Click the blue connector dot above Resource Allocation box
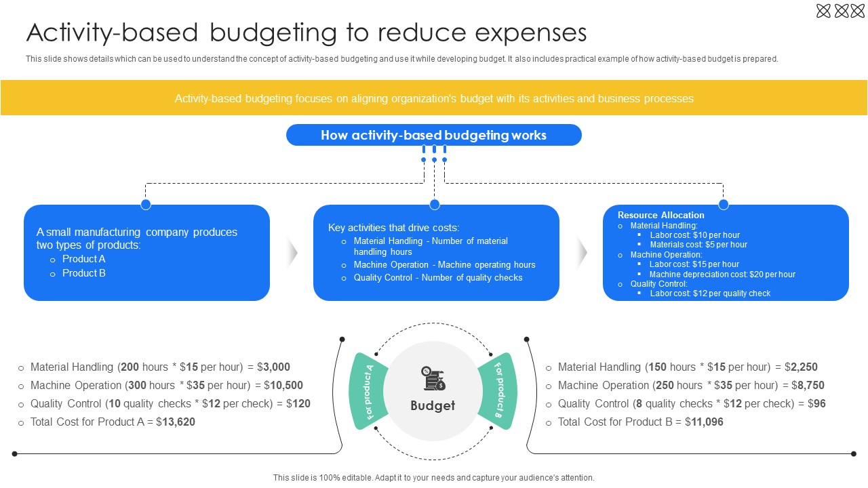 724,205
